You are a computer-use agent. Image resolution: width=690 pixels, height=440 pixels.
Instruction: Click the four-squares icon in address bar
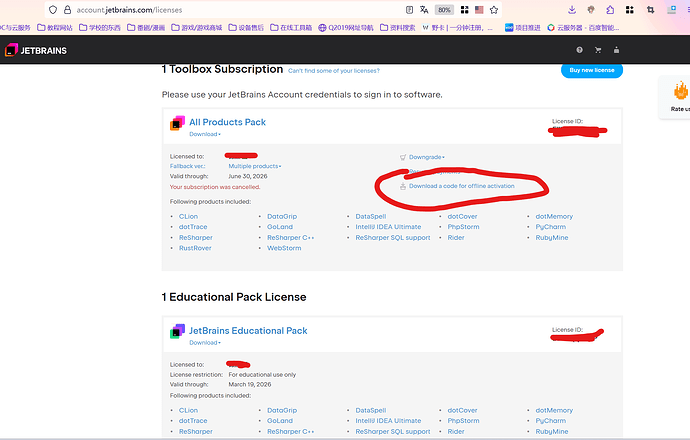[x=464, y=10]
